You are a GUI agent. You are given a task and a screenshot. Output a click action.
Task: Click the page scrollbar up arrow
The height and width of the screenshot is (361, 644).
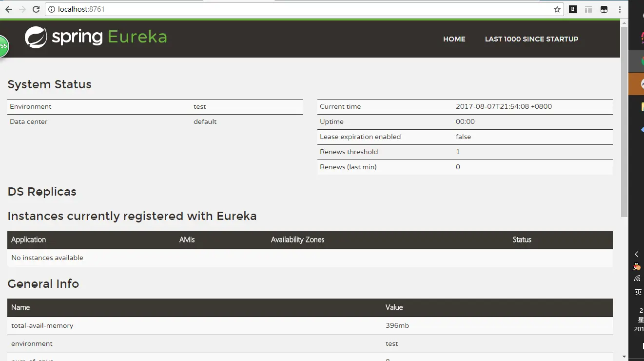624,24
